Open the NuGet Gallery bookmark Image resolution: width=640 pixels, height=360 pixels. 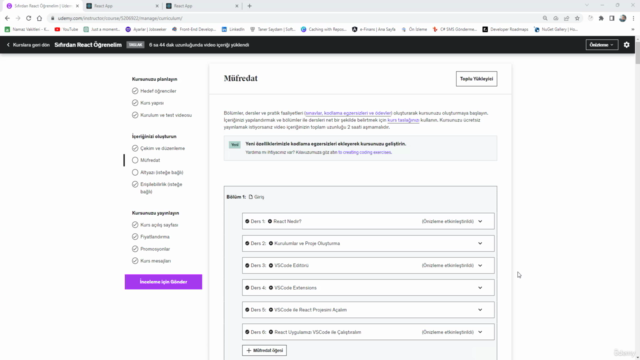(556, 29)
